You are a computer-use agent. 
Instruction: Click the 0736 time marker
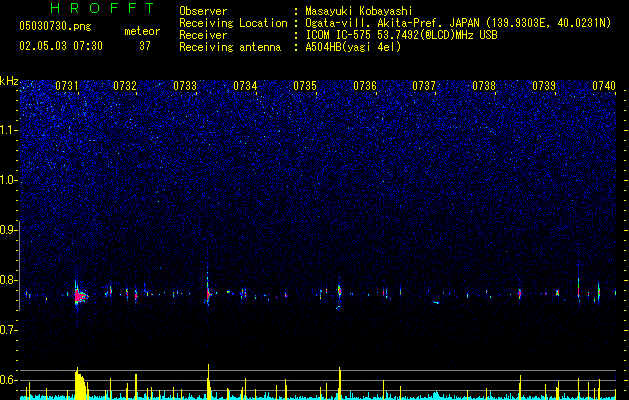[x=365, y=86]
